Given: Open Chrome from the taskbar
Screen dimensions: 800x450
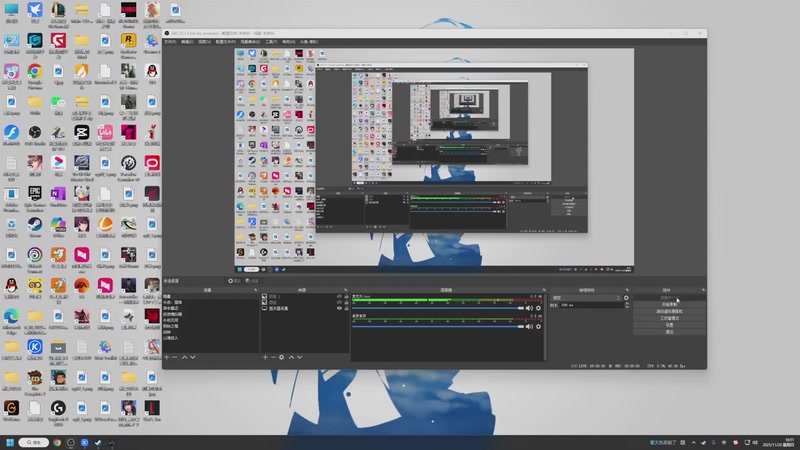Looking at the screenshot, I should (x=57, y=442).
